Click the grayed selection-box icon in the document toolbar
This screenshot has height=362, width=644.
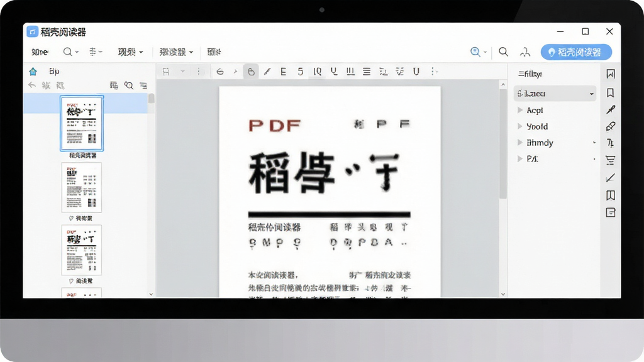click(166, 72)
